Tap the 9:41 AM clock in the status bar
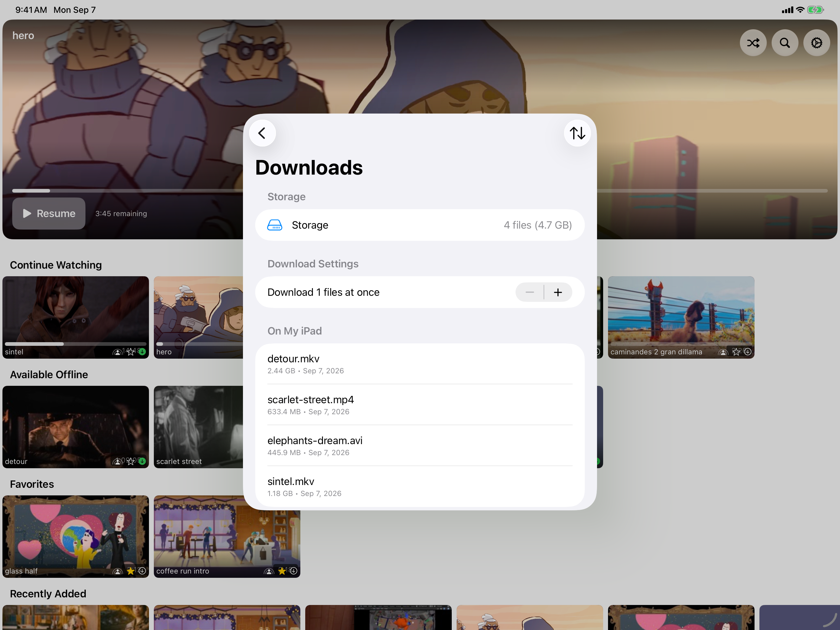This screenshot has width=840, height=630. tap(31, 10)
